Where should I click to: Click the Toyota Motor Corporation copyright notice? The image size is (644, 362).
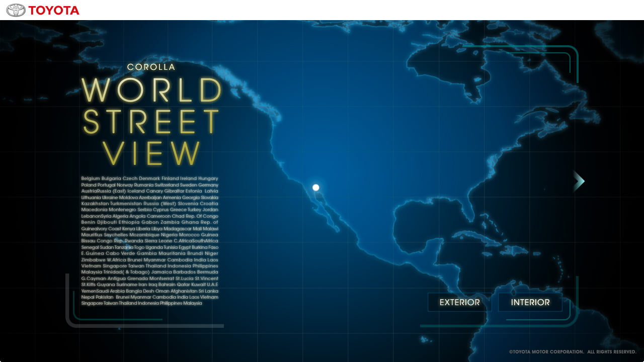tap(573, 352)
